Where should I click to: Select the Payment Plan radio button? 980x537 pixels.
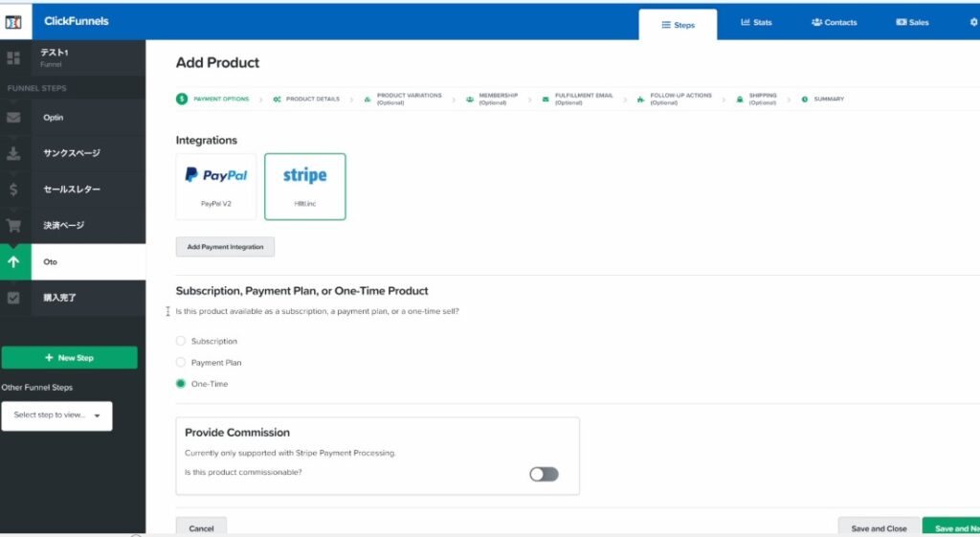(x=181, y=362)
